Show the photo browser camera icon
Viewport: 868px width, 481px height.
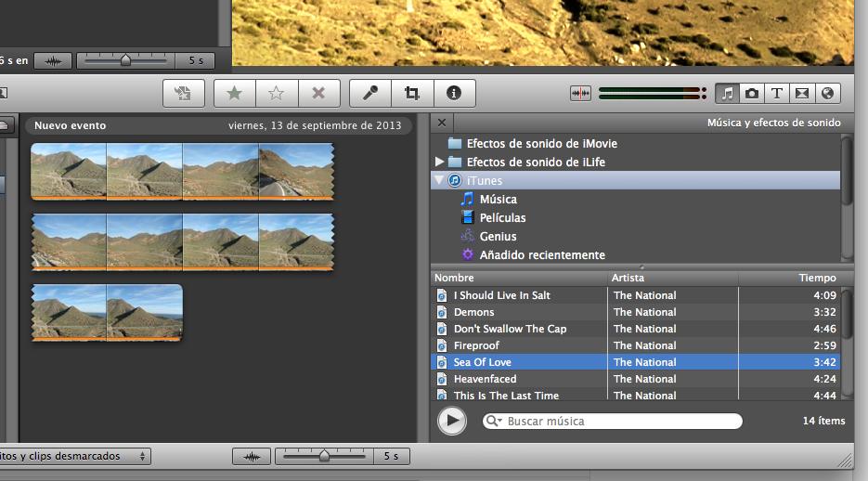(752, 93)
